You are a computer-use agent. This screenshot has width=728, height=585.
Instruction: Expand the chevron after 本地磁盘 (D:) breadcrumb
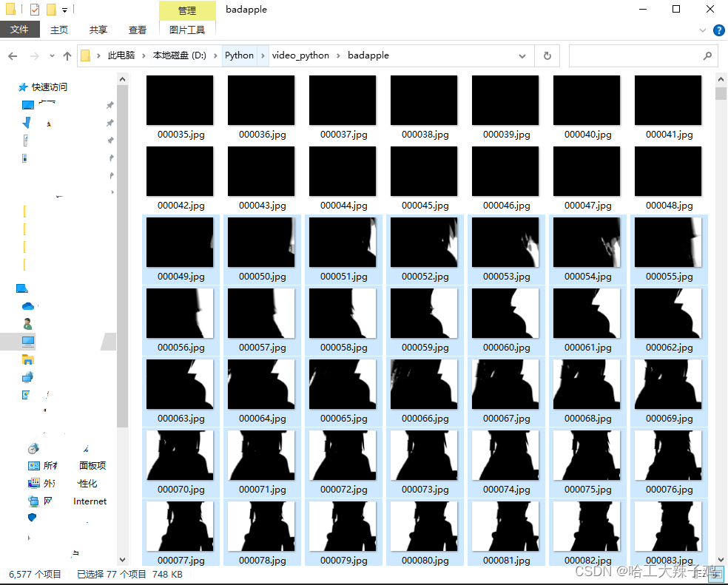215,55
